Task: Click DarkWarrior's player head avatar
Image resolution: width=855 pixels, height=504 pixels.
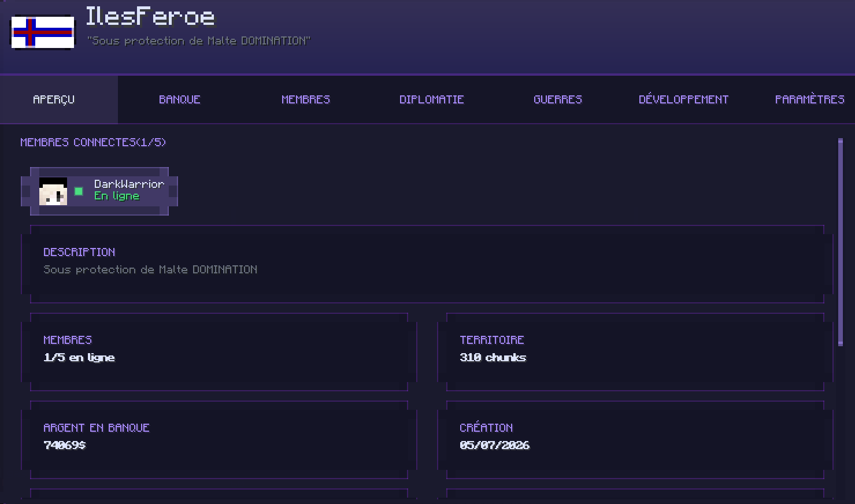Action: [x=53, y=191]
